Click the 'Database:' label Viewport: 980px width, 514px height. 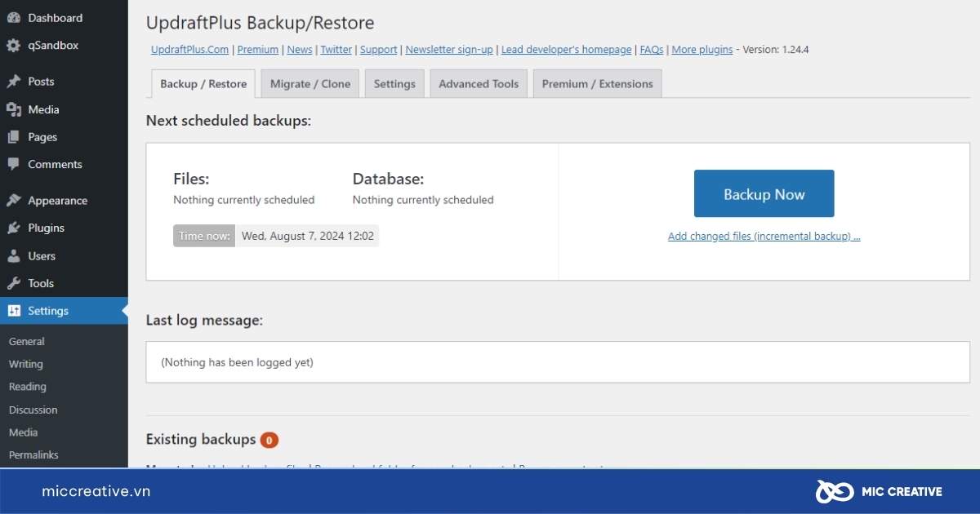[389, 179]
